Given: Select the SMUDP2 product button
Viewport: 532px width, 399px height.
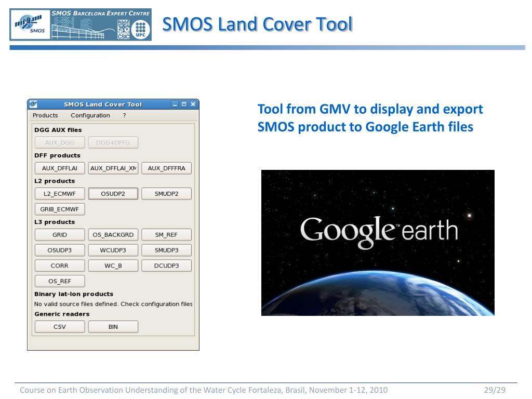Looking at the screenshot, I should coord(166,194).
